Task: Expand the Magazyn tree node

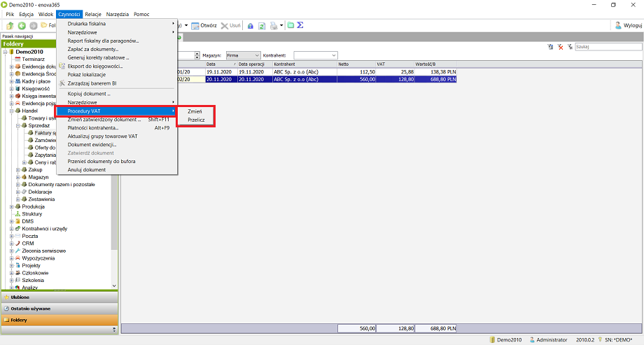Action: (17, 177)
